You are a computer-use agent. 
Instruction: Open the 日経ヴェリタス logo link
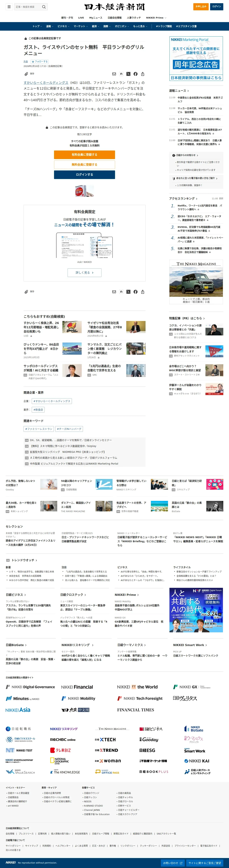185,698
